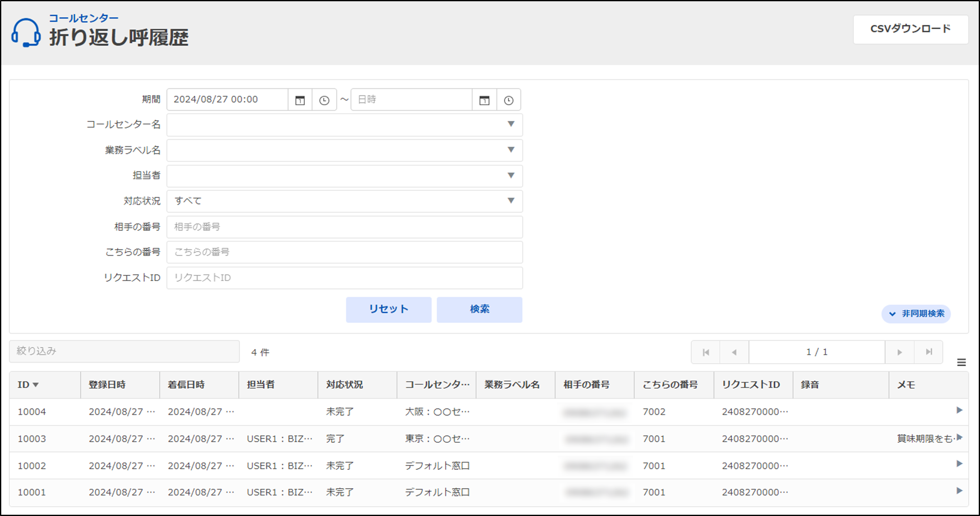Click the リクエストID column header

point(753,385)
